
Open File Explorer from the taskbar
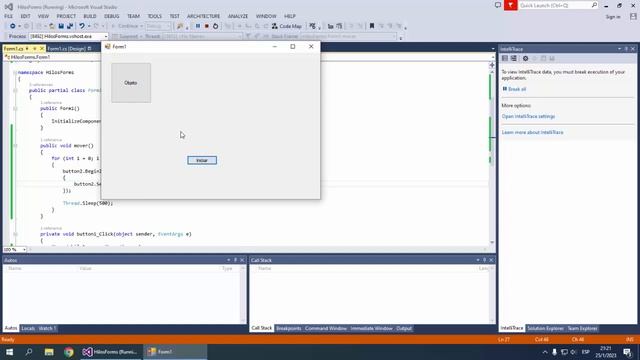click(49, 352)
